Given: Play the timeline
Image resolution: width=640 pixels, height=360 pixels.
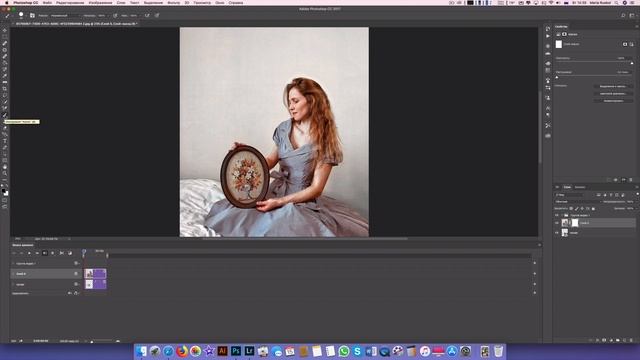Looking at the screenshot, I should [29, 253].
